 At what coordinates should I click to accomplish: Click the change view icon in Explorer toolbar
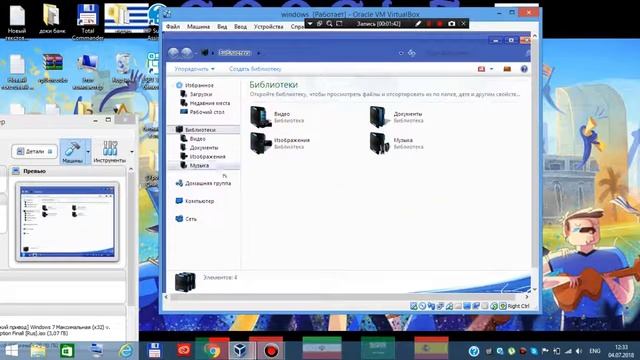click(x=482, y=69)
